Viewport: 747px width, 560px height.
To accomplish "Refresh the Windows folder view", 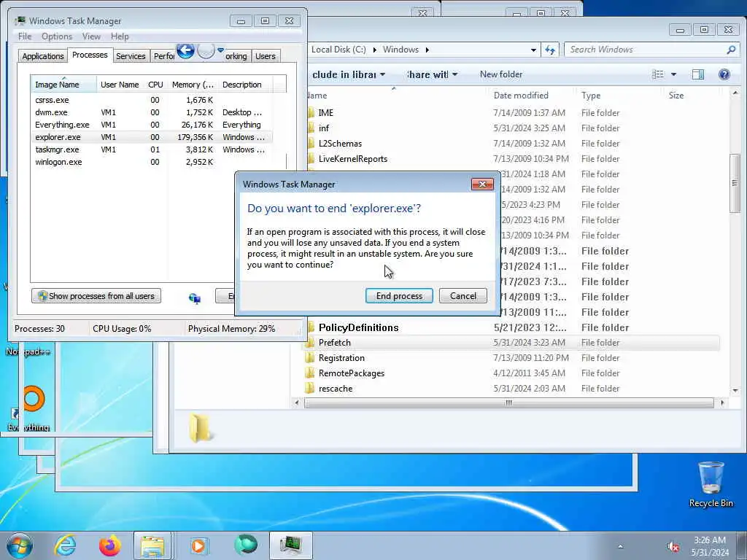I will pyautogui.click(x=550, y=50).
